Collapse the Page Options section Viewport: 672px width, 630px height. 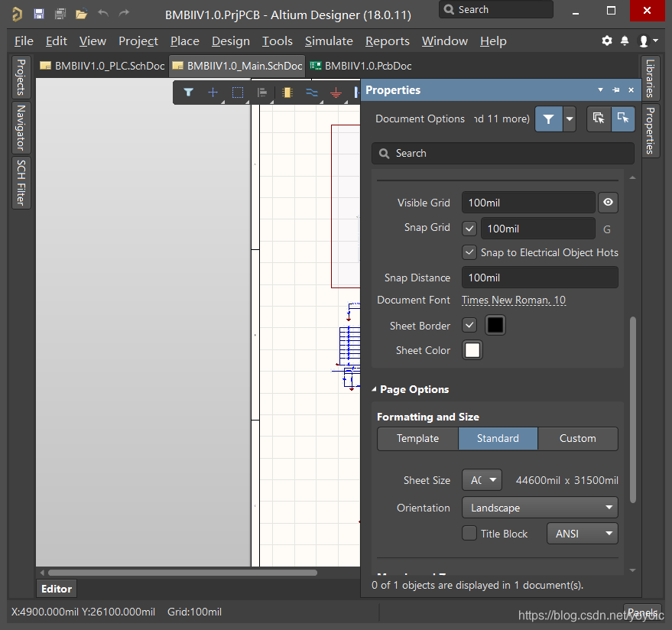[x=374, y=389]
